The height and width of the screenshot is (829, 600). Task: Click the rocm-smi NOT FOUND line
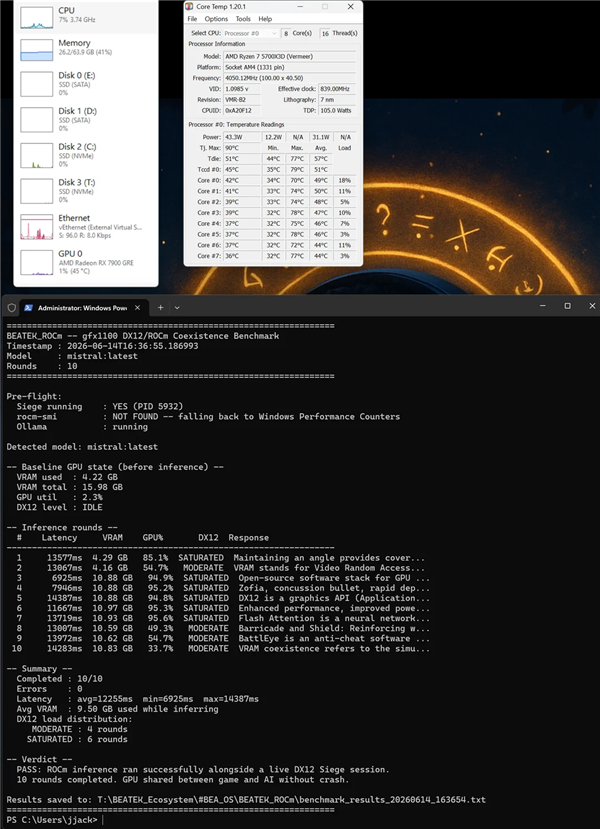(x=208, y=417)
